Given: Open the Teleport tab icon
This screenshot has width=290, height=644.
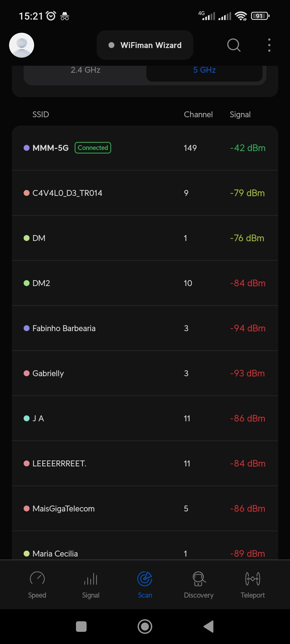Looking at the screenshot, I should coord(253,579).
